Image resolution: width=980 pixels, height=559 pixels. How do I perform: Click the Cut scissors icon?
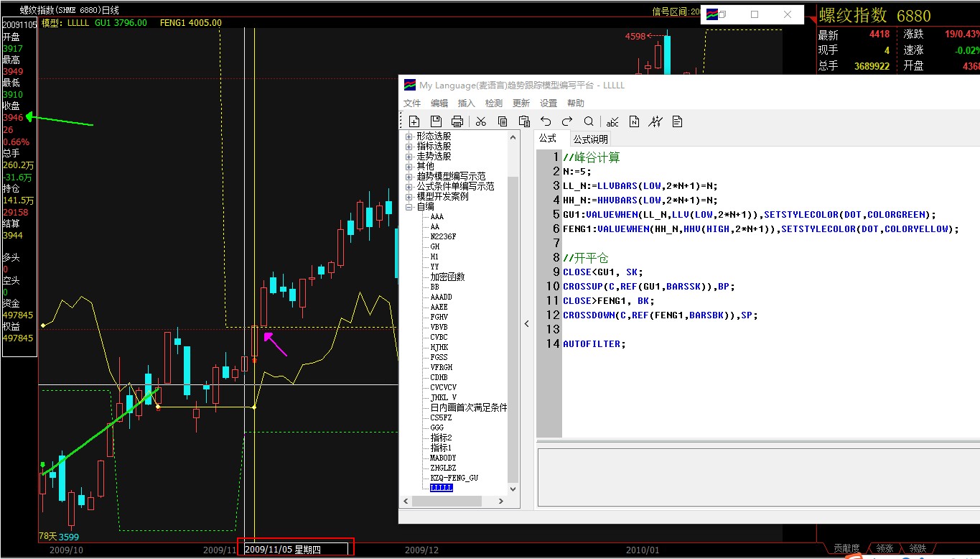click(x=481, y=121)
